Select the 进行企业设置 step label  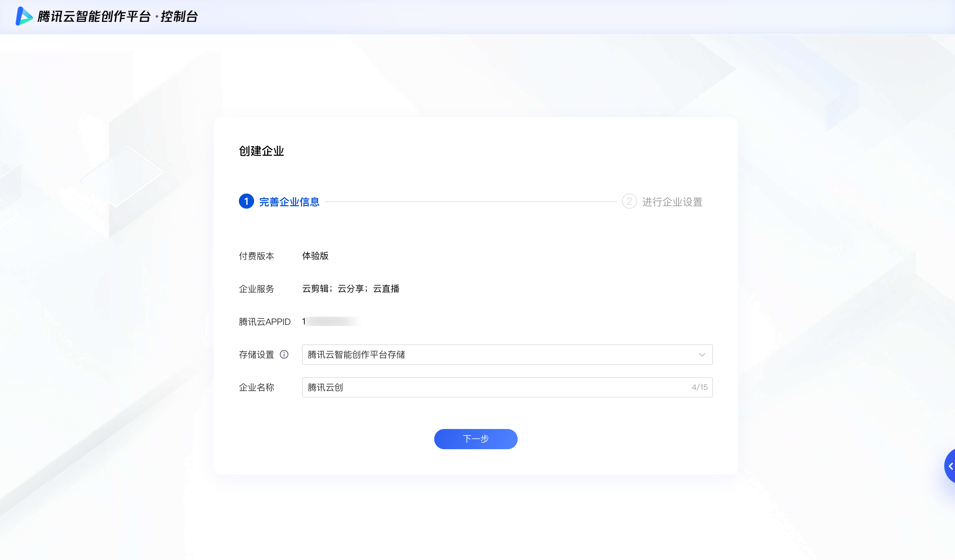672,202
